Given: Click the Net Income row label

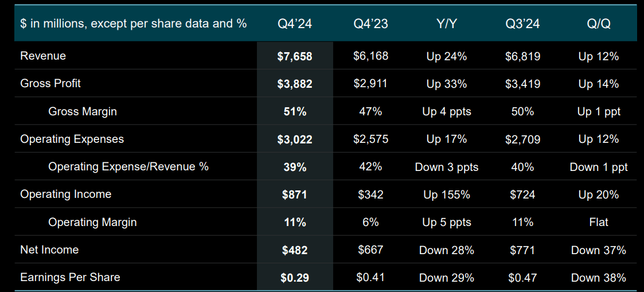Looking at the screenshot, I should [x=49, y=250].
